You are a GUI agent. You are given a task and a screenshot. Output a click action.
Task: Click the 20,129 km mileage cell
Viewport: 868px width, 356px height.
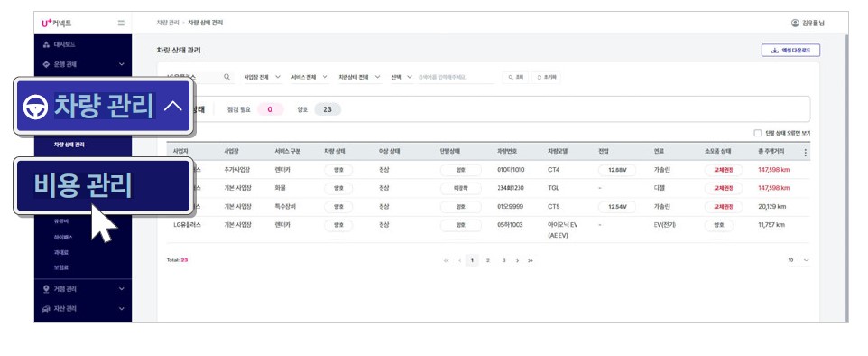[772, 206]
